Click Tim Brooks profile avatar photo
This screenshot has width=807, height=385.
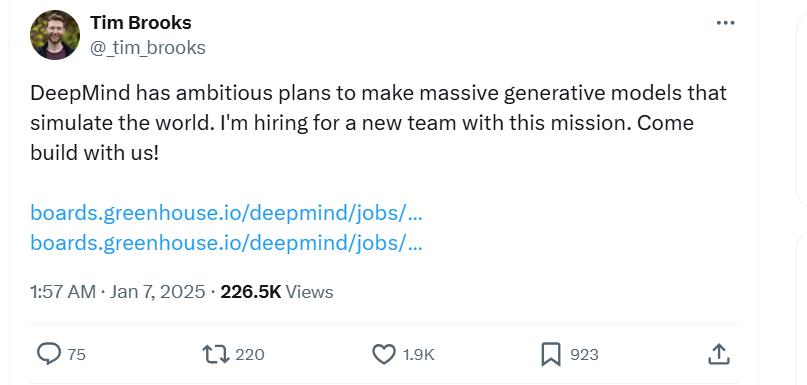point(55,35)
